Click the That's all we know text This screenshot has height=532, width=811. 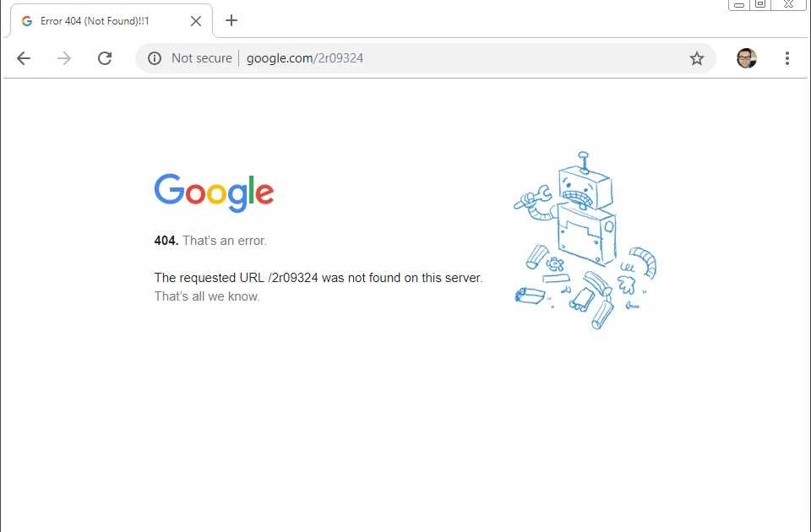pos(207,296)
